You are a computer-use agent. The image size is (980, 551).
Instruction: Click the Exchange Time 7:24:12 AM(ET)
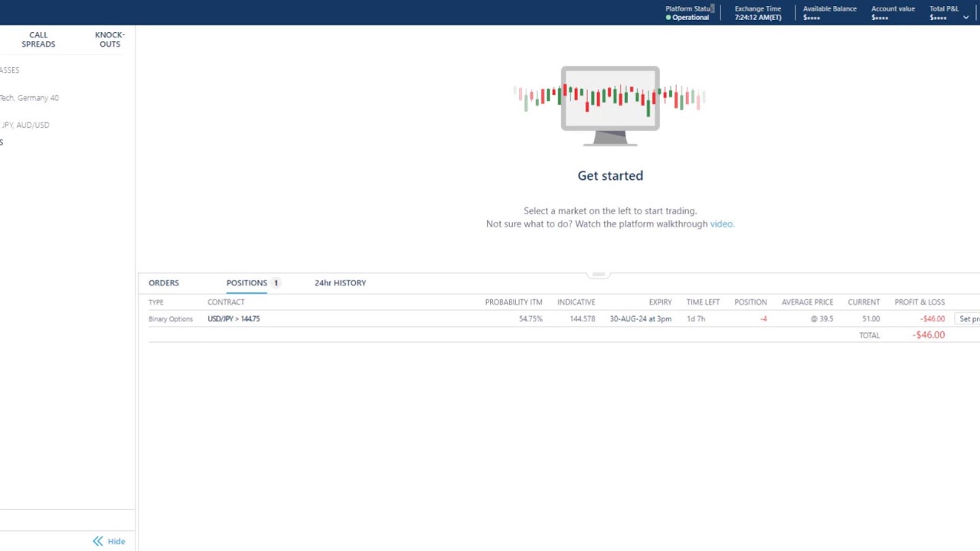coord(758,18)
